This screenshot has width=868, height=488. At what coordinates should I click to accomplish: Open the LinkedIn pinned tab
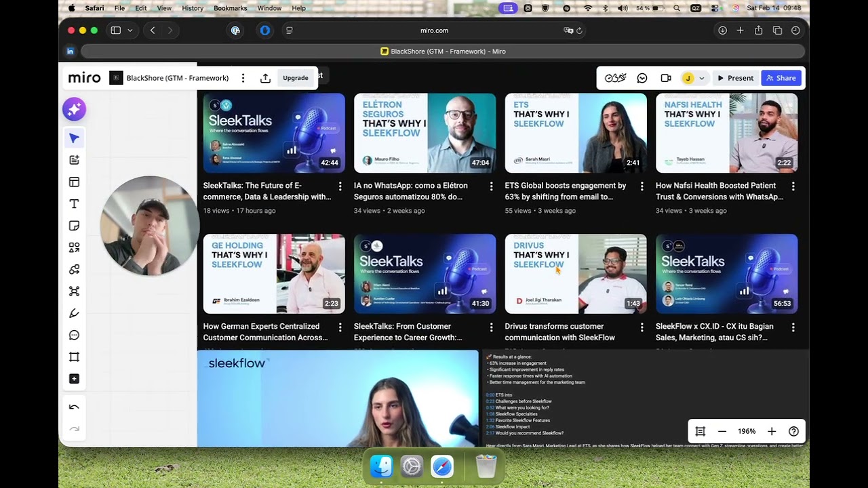[x=70, y=52]
